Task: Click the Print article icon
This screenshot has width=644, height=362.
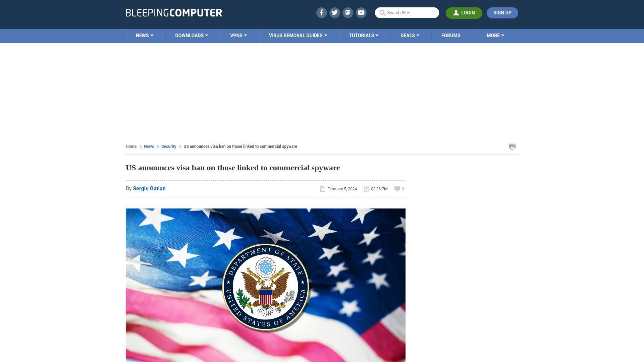Action: point(512,146)
